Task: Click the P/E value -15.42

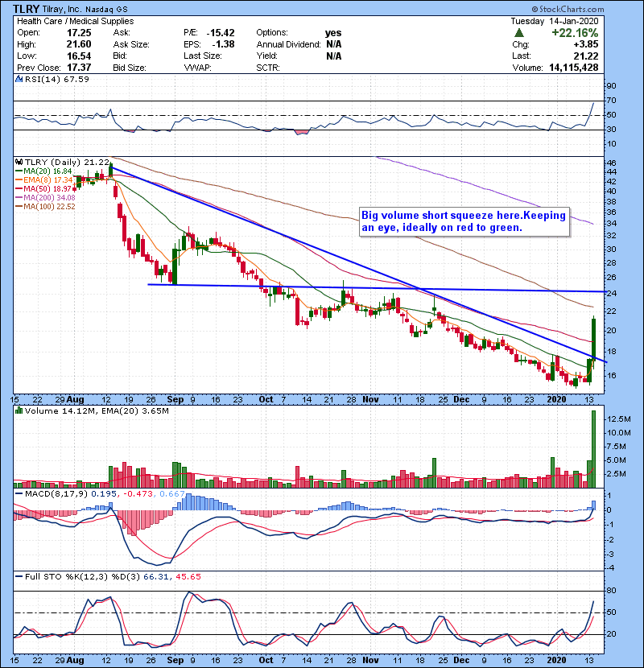Action: [x=221, y=33]
